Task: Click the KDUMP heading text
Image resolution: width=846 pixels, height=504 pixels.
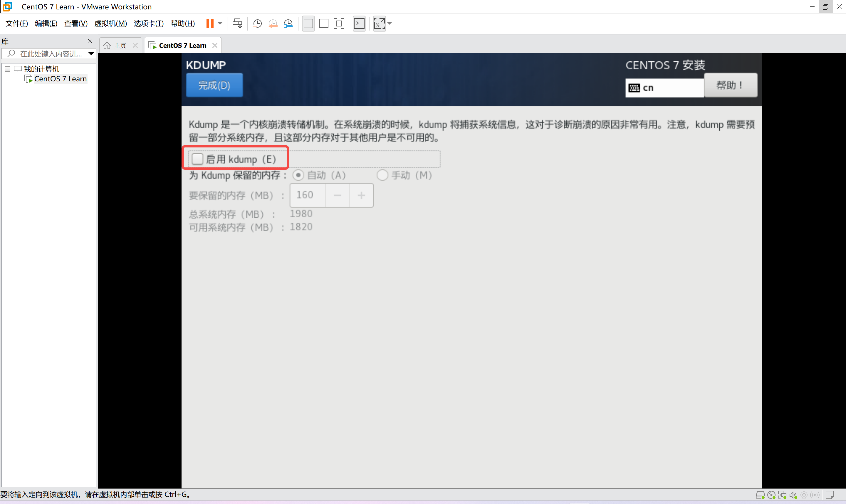Action: pyautogui.click(x=206, y=65)
